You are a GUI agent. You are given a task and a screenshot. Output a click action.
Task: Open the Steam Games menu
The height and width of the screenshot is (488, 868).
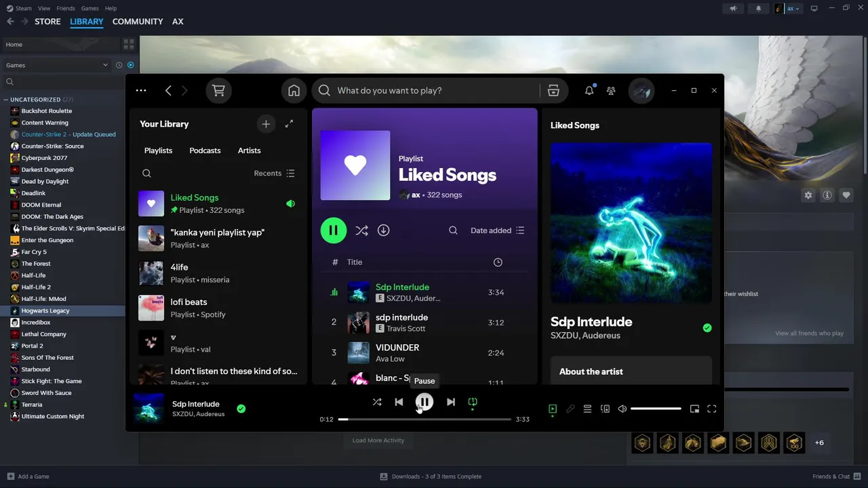click(90, 8)
